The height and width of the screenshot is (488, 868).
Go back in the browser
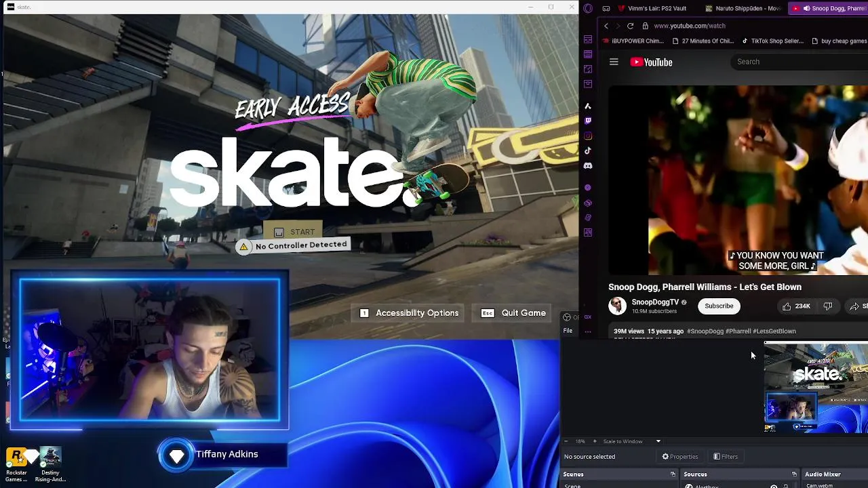pos(606,26)
